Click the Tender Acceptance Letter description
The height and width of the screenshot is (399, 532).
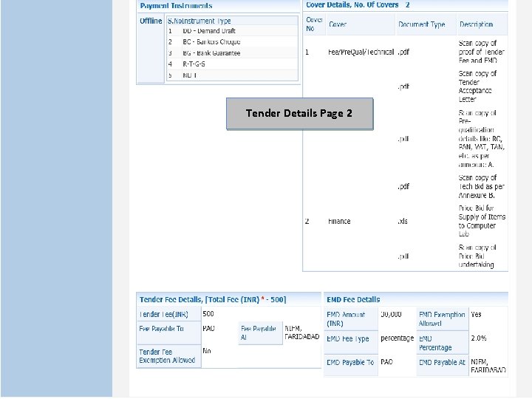click(477, 86)
